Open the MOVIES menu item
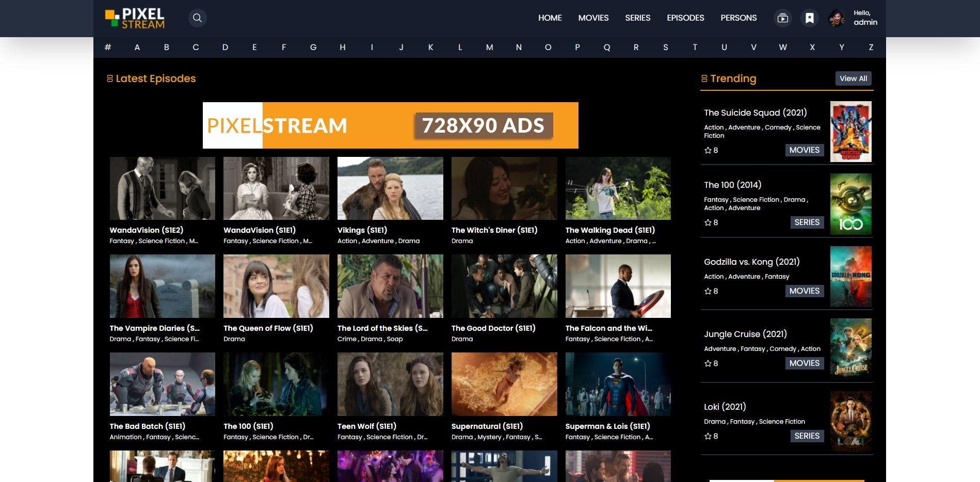The image size is (980, 482). click(x=593, y=18)
